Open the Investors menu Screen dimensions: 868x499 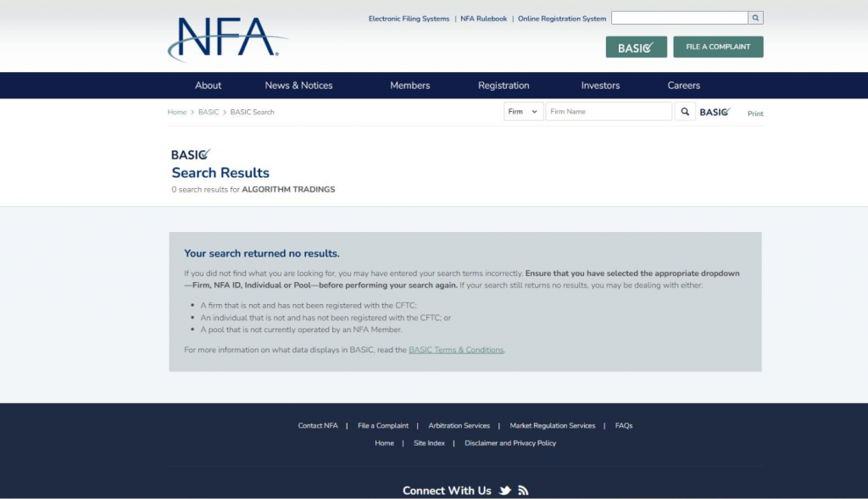[600, 86]
